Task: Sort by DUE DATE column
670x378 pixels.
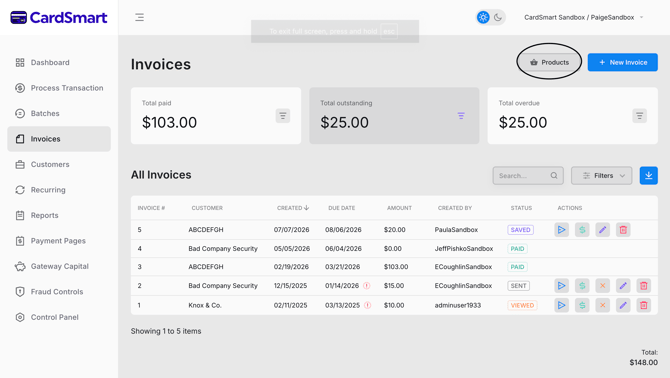Action: point(341,208)
